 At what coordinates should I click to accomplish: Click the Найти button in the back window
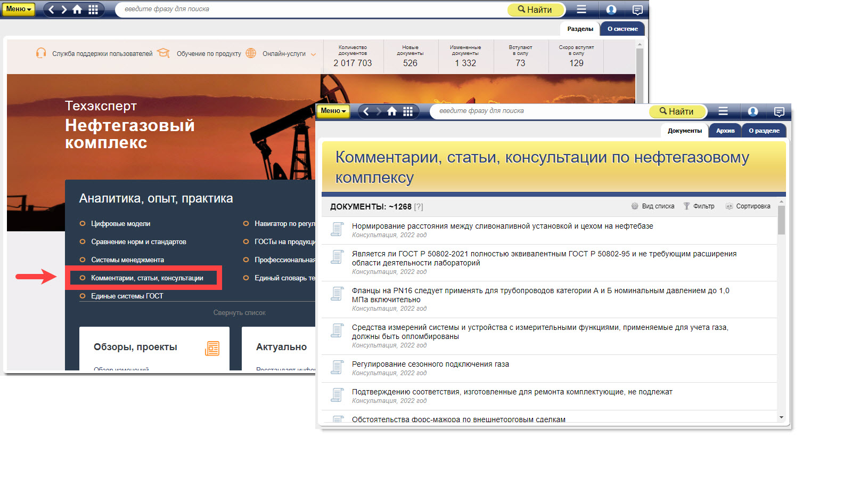tap(535, 10)
